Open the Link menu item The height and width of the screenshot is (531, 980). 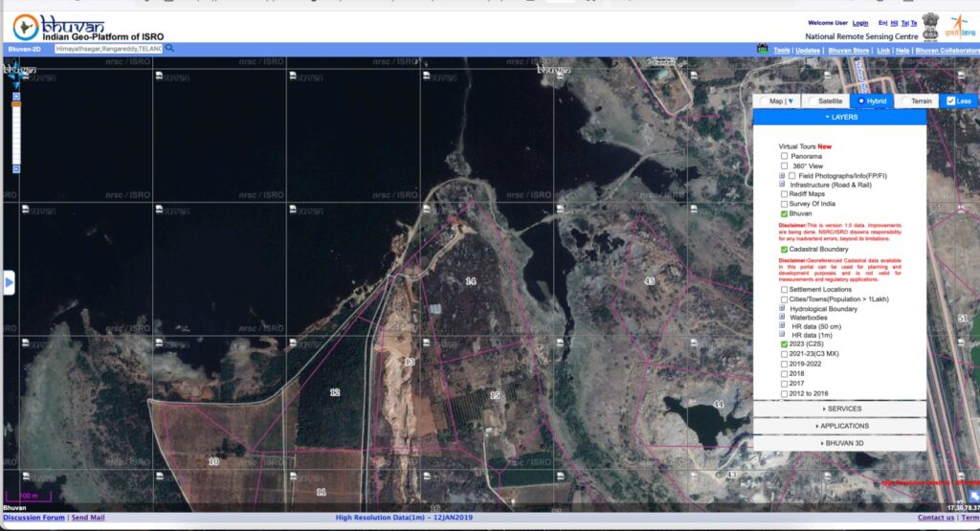click(x=883, y=50)
